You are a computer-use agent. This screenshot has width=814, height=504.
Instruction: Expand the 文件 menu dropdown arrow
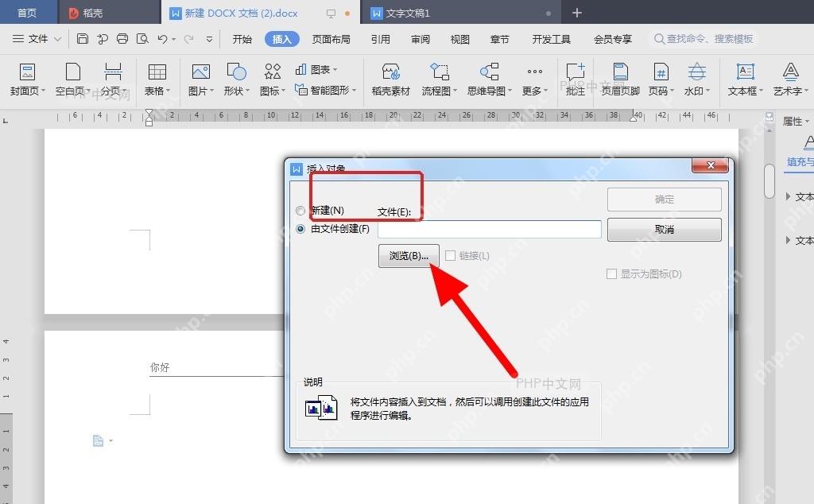[57, 39]
